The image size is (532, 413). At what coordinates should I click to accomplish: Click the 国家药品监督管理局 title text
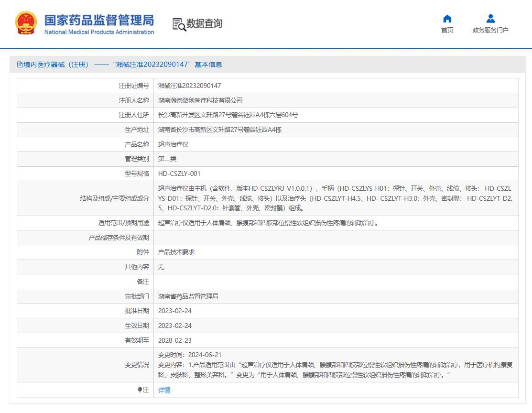pos(99,20)
